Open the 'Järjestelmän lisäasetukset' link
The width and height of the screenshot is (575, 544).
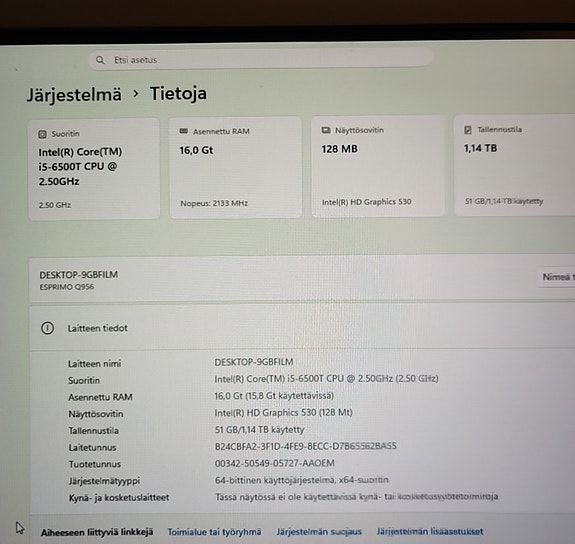click(430, 531)
